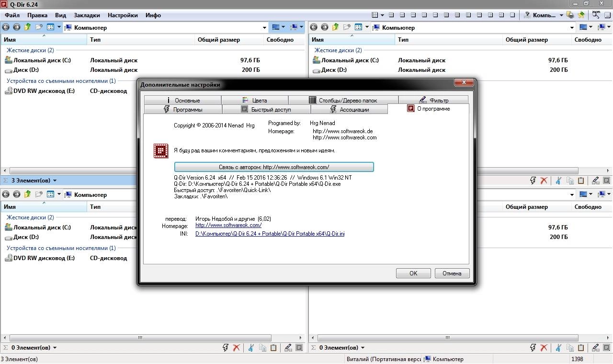Click scissors cut icon in top-right pane
The width and height of the screenshot is (613, 364).
[558, 181]
